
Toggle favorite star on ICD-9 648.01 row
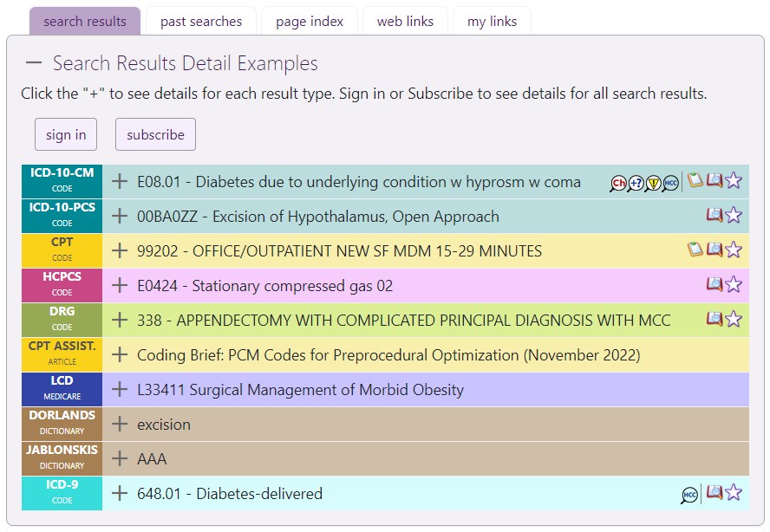coord(734,492)
